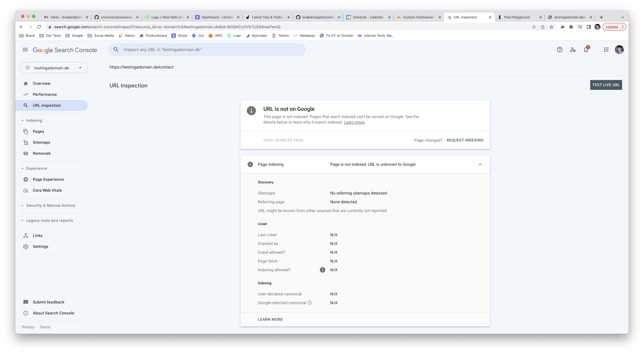Image resolution: width=644 pixels, height=354 pixels.
Task: Open the Removals tool
Action: pos(51,153)
